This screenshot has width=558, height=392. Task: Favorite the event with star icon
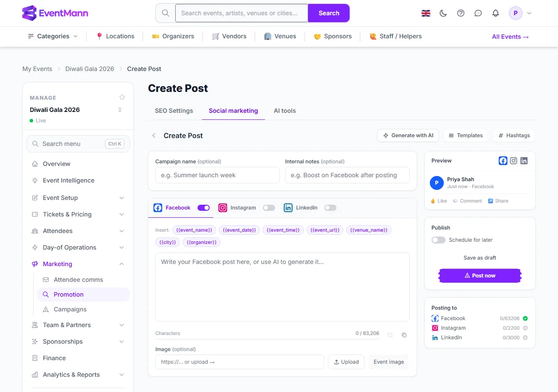click(122, 97)
